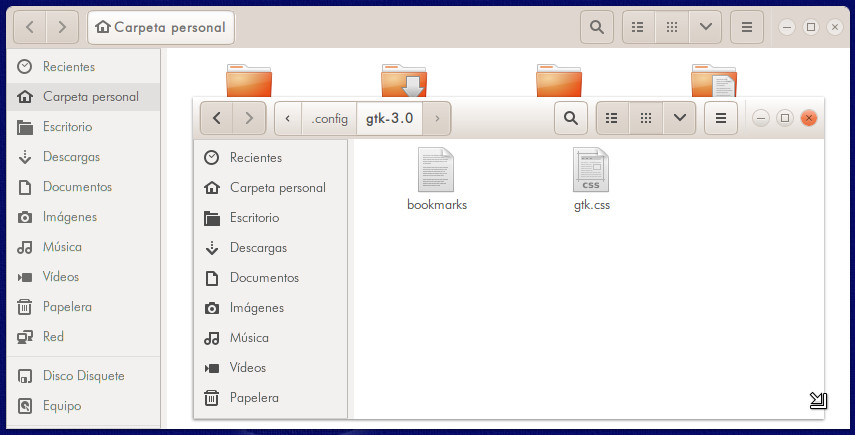Image resolution: width=855 pixels, height=435 pixels.
Task: Open search in the Carpeta personal window
Action: pyautogui.click(x=597, y=27)
